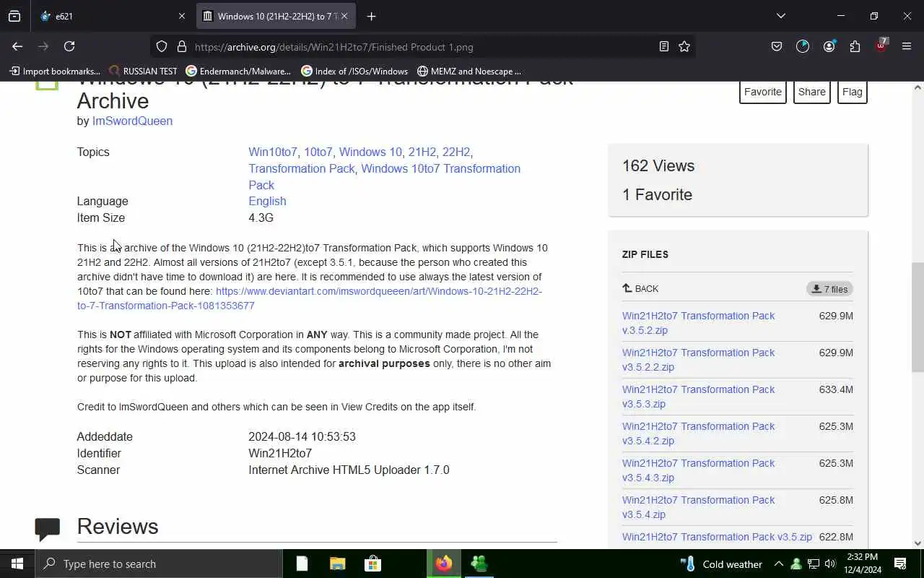Open the 10to7 topic link
The width and height of the screenshot is (924, 578).
318,152
